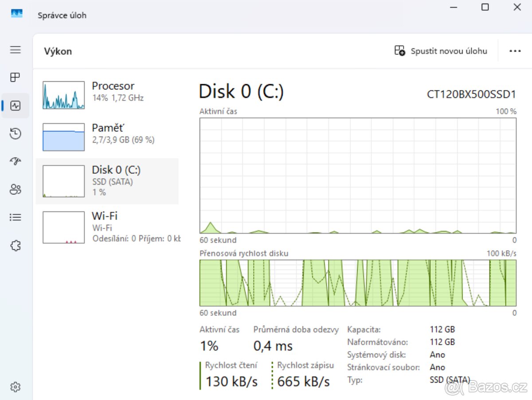Open the Services view
Image resolution: width=532 pixels, height=400 pixels.
pyautogui.click(x=15, y=245)
